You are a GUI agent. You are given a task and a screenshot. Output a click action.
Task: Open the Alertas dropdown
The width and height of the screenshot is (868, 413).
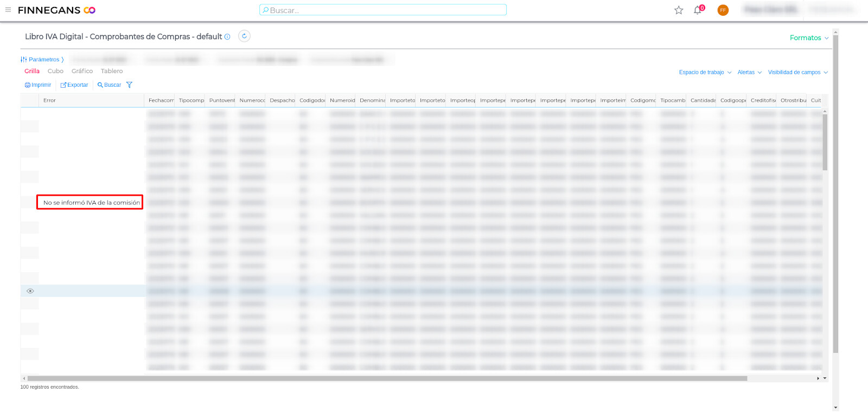pos(749,72)
